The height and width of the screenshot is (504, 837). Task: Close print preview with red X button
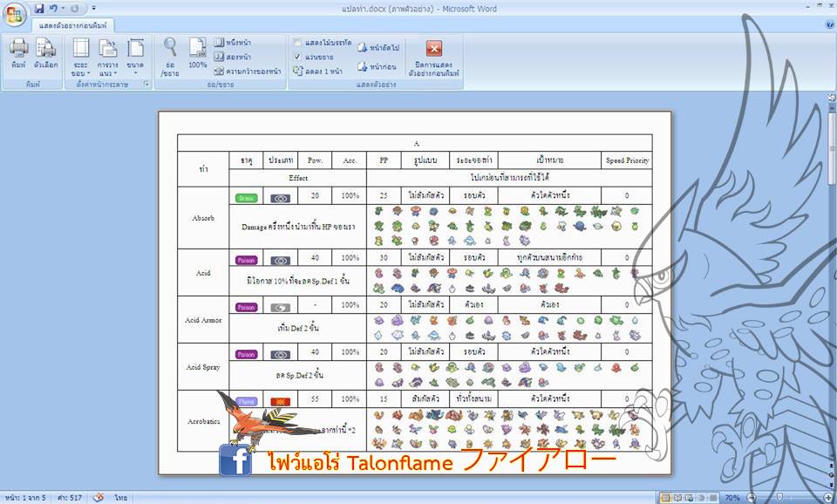coord(434,49)
